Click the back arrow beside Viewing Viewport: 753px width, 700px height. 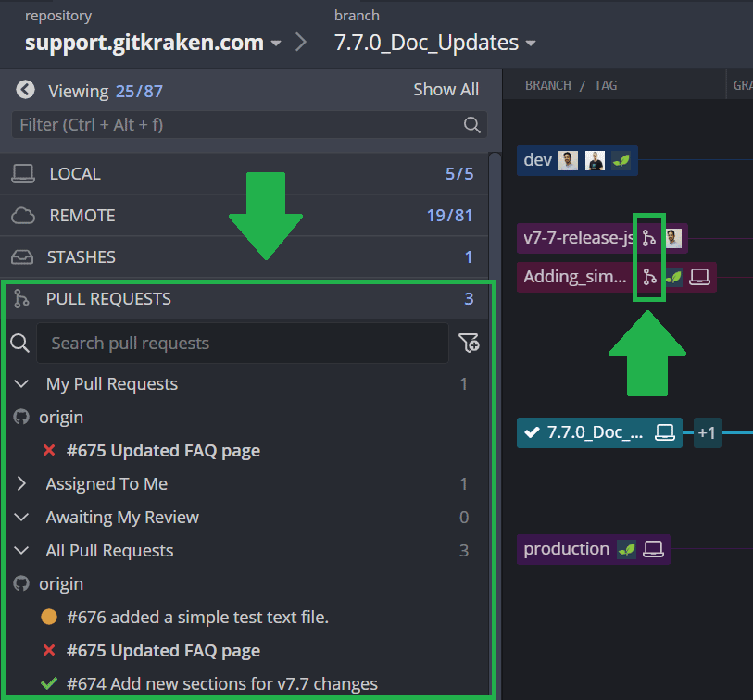[26, 90]
